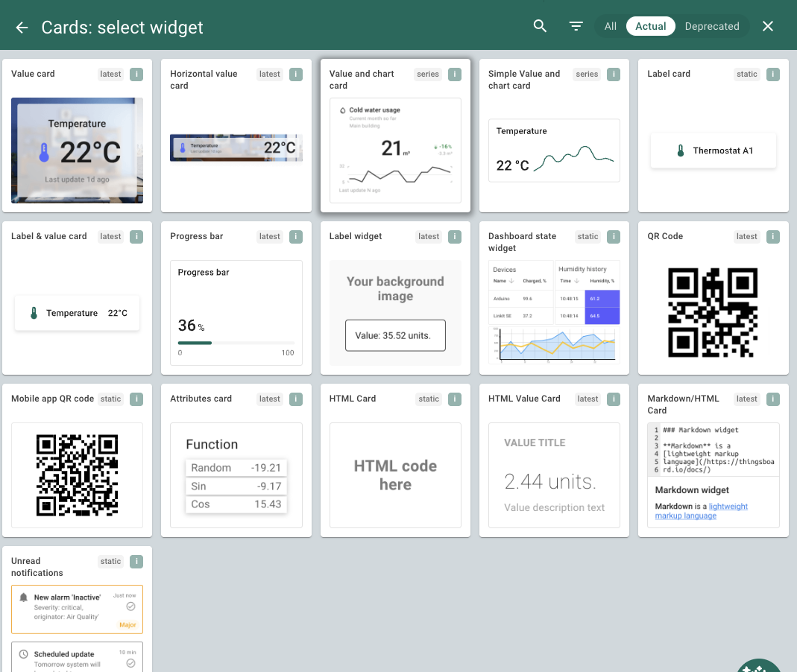Select the Value card temperature preview

click(x=78, y=150)
